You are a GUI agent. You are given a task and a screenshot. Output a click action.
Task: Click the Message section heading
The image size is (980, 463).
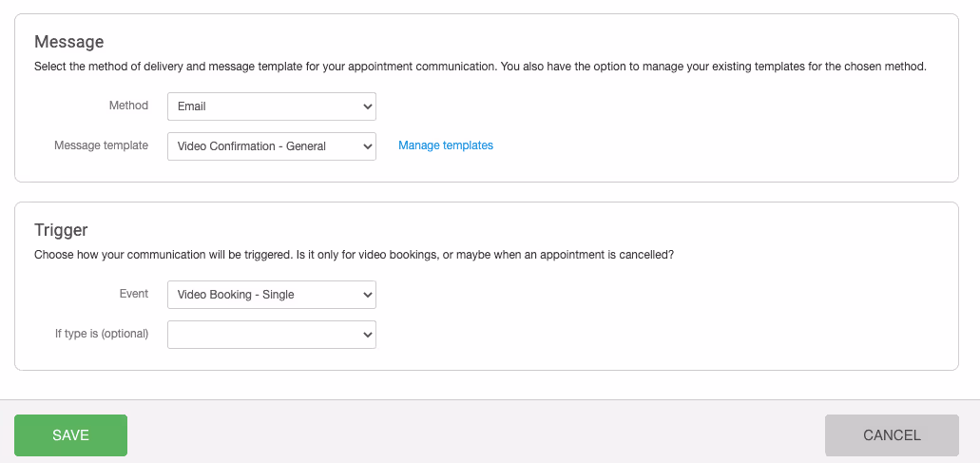[x=68, y=42]
